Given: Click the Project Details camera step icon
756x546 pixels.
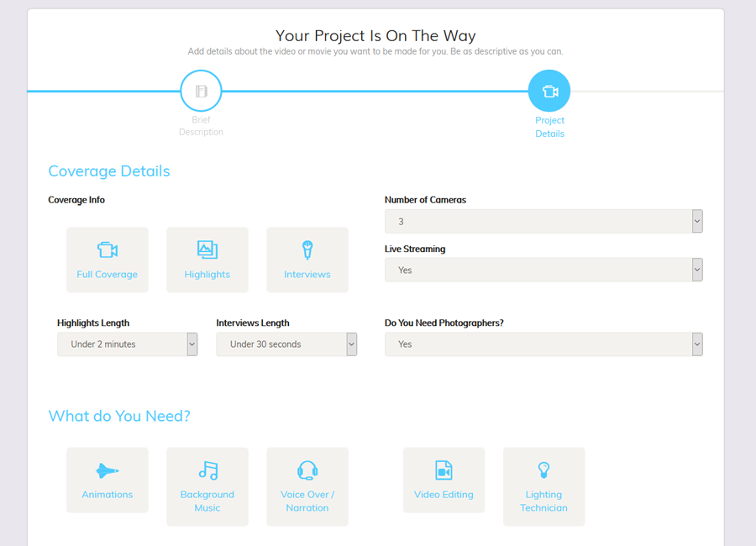Looking at the screenshot, I should point(549,90).
